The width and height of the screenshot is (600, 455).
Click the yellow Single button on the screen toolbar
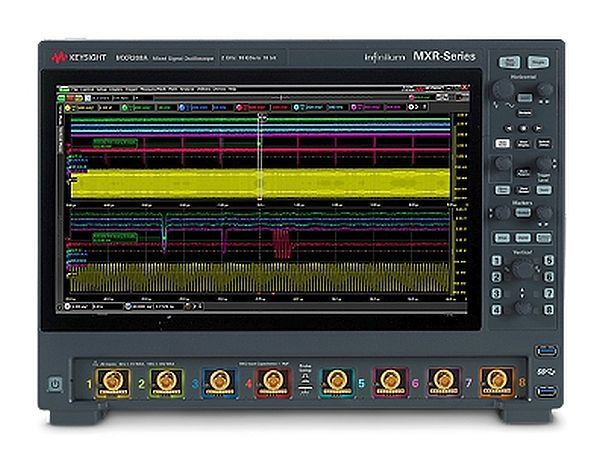pos(78,98)
